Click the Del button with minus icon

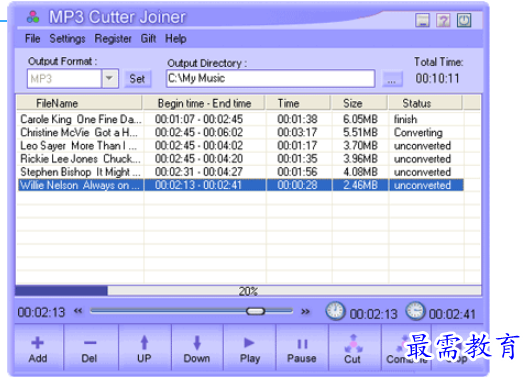coord(90,348)
